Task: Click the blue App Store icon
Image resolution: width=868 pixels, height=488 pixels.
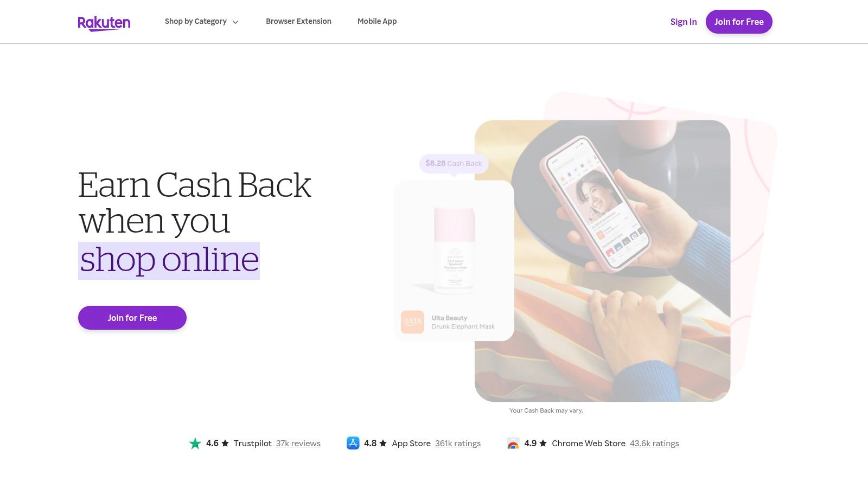Action: [353, 443]
